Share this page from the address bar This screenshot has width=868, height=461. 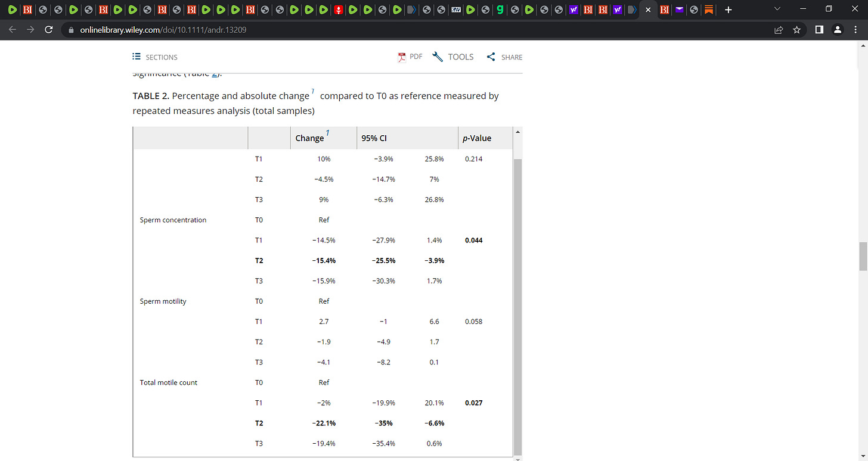pyautogui.click(x=779, y=30)
